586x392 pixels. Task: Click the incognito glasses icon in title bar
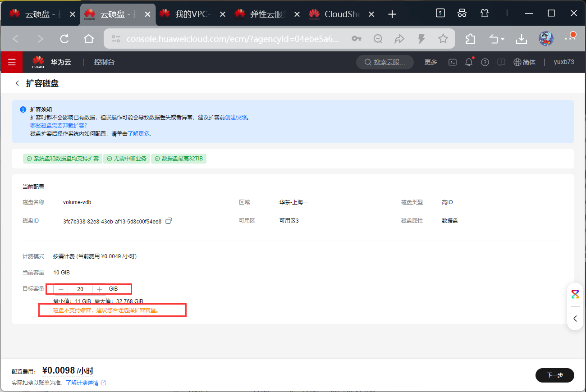462,14
